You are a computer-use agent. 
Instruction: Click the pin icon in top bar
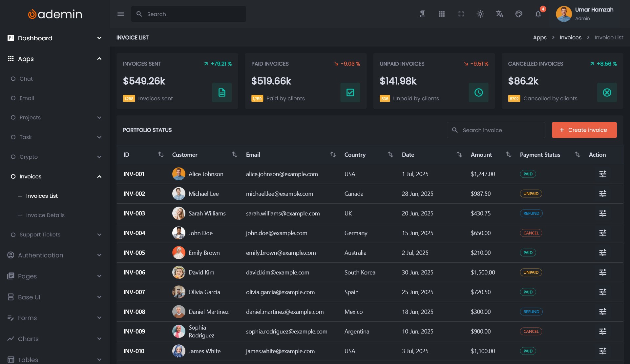(x=423, y=14)
